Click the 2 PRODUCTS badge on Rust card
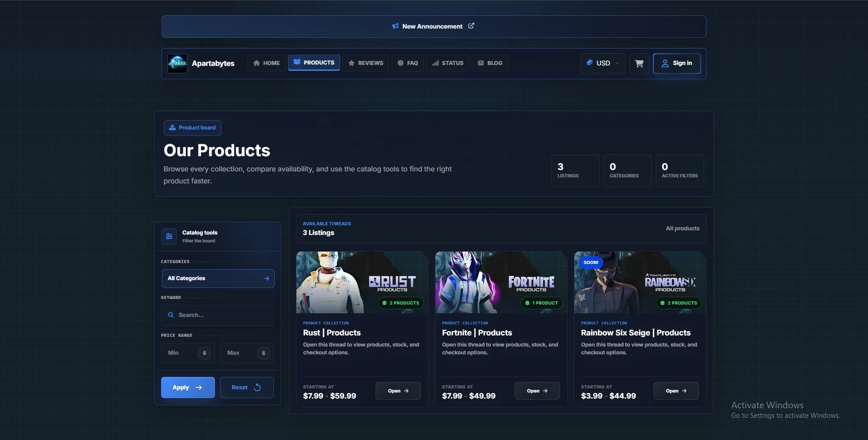The height and width of the screenshot is (440, 868). (401, 303)
